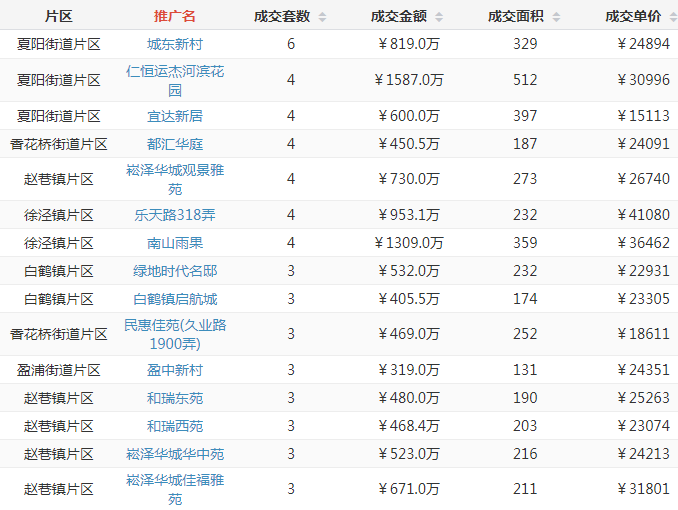The image size is (678, 510).
Task: Select unit price ¥23305
Action: tap(643, 299)
